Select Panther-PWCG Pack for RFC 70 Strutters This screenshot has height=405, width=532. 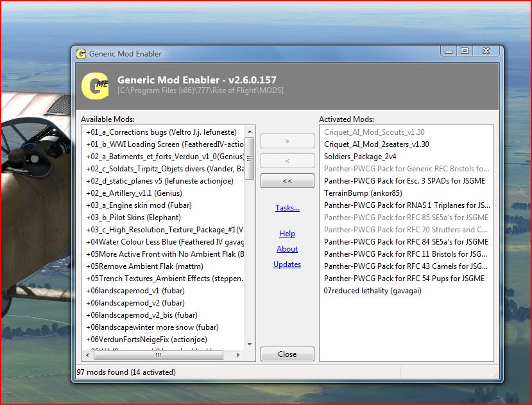pyautogui.click(x=406, y=230)
